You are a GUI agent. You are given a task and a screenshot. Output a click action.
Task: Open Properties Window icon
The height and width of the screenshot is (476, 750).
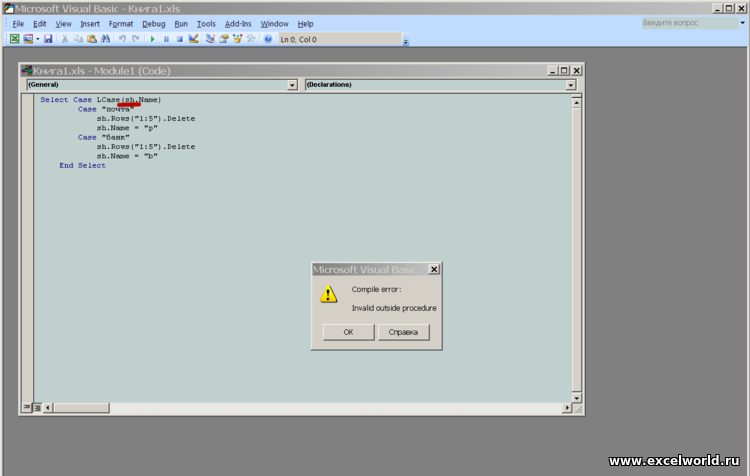coord(223,39)
